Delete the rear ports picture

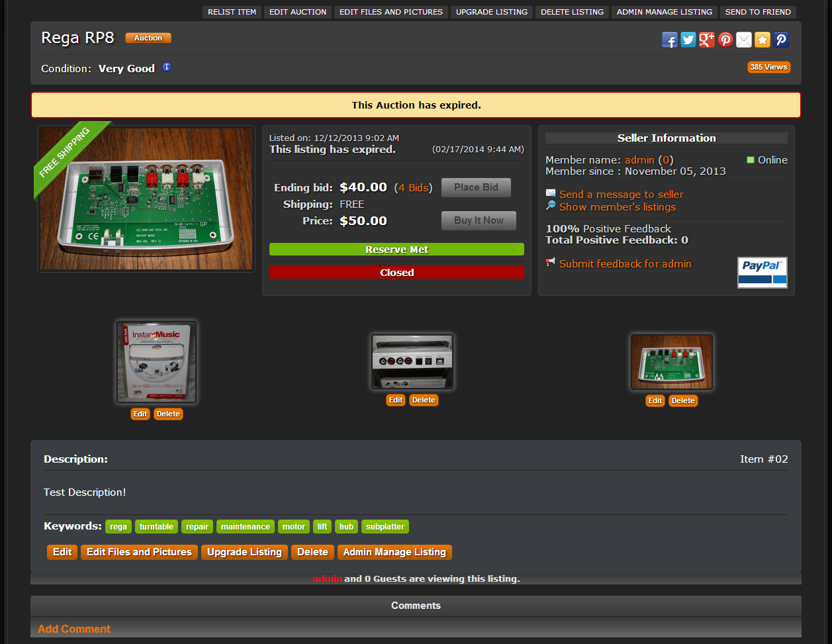(x=424, y=400)
